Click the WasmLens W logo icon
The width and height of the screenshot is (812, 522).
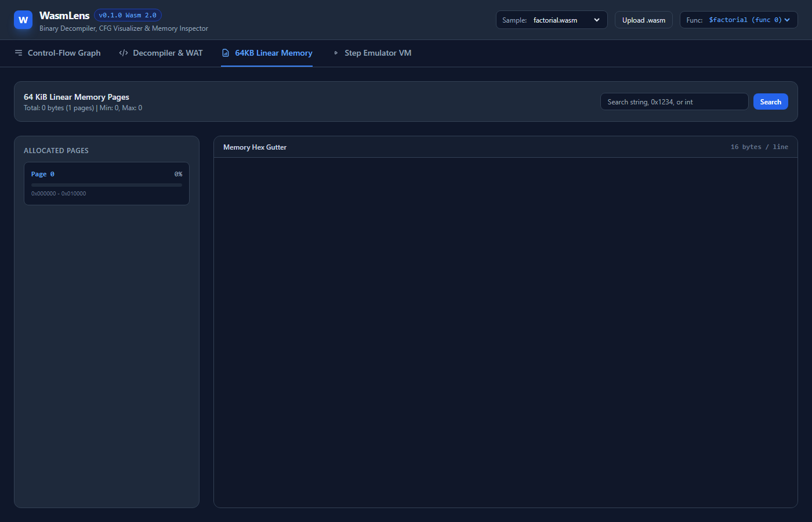pyautogui.click(x=23, y=20)
